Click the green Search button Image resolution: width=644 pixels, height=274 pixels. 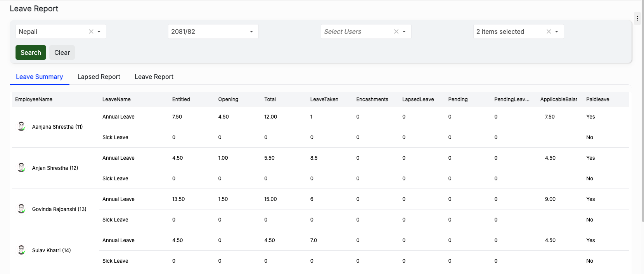(x=31, y=52)
